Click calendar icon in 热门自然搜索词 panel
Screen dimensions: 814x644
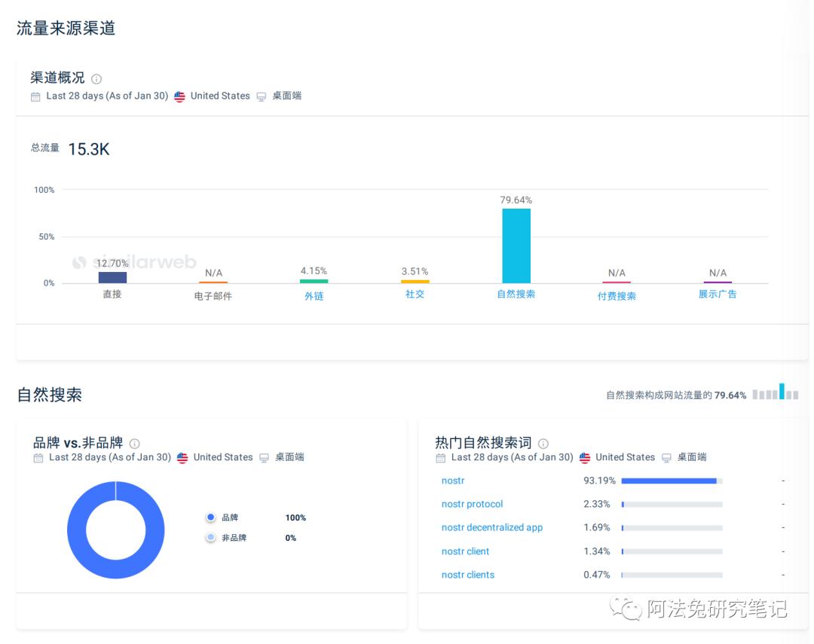click(440, 458)
